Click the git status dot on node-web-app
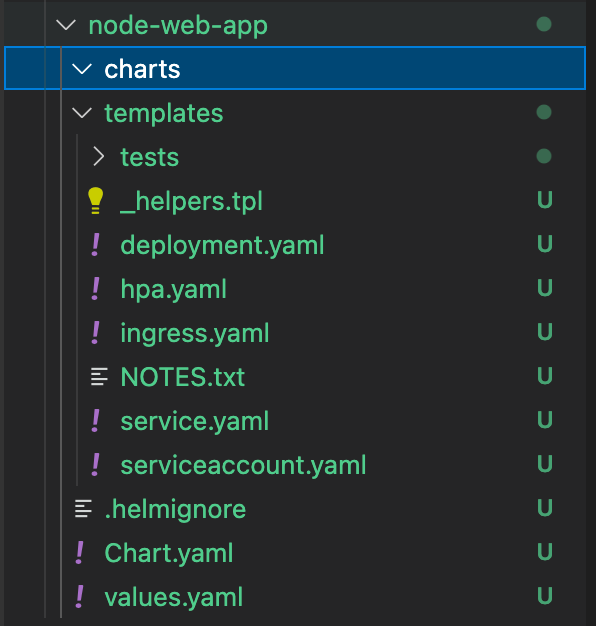 [x=544, y=24]
